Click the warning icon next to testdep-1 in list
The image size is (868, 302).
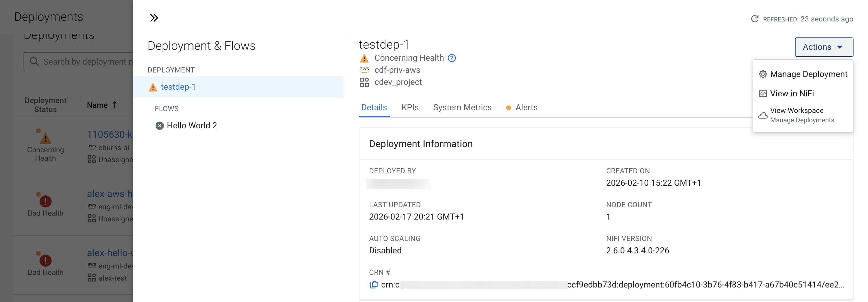[x=153, y=87]
